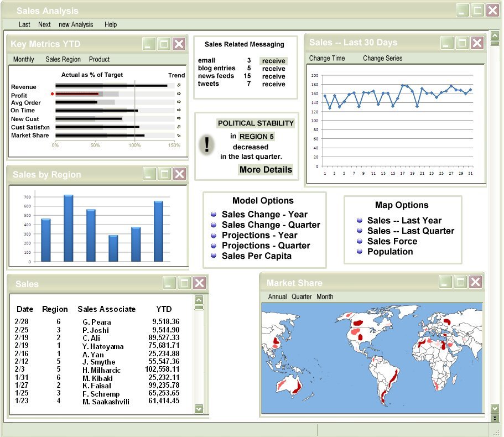This screenshot has height=437, width=504.
Task: Click the exclamation alert icon
Action: 207,145
